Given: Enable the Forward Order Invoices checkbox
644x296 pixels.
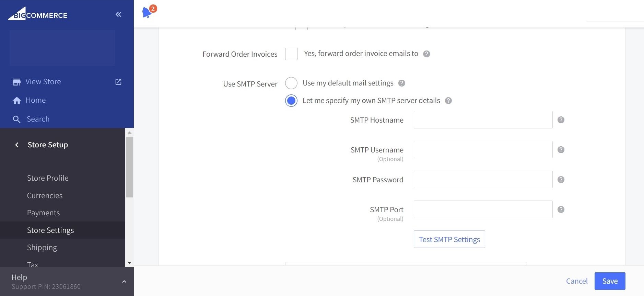Looking at the screenshot, I should pyautogui.click(x=291, y=54).
